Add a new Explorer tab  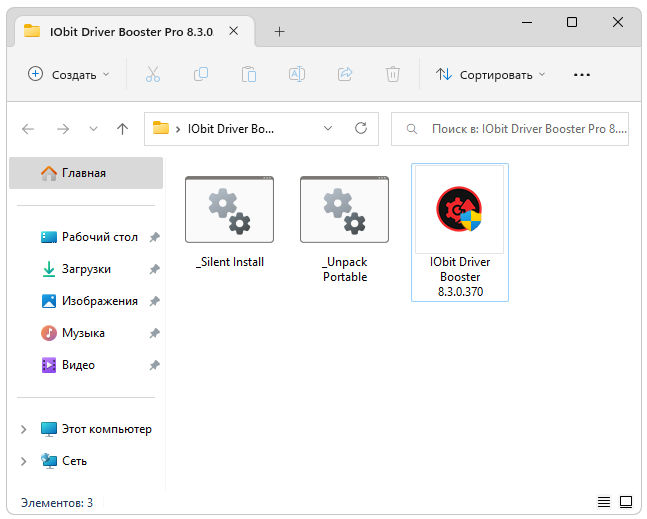point(279,32)
